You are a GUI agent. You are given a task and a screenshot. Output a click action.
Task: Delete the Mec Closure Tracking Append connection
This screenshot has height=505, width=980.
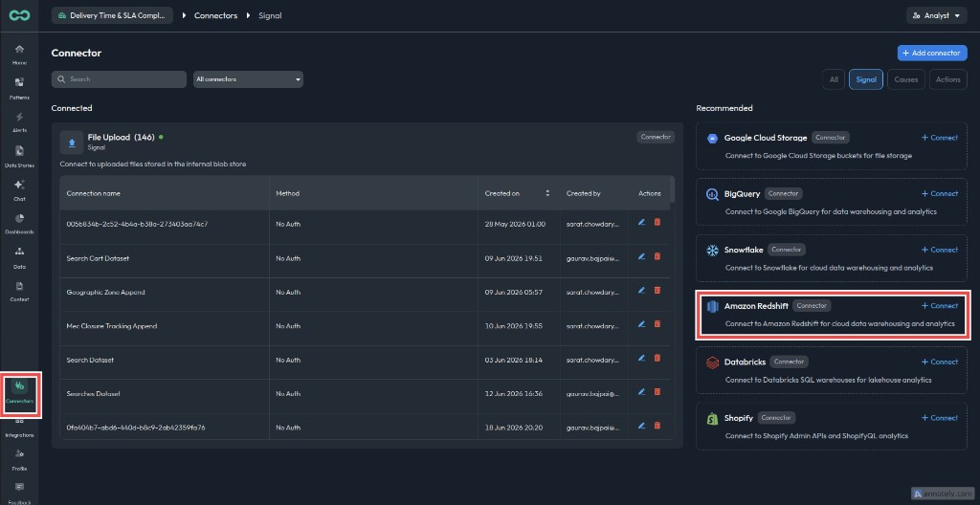coord(657,323)
